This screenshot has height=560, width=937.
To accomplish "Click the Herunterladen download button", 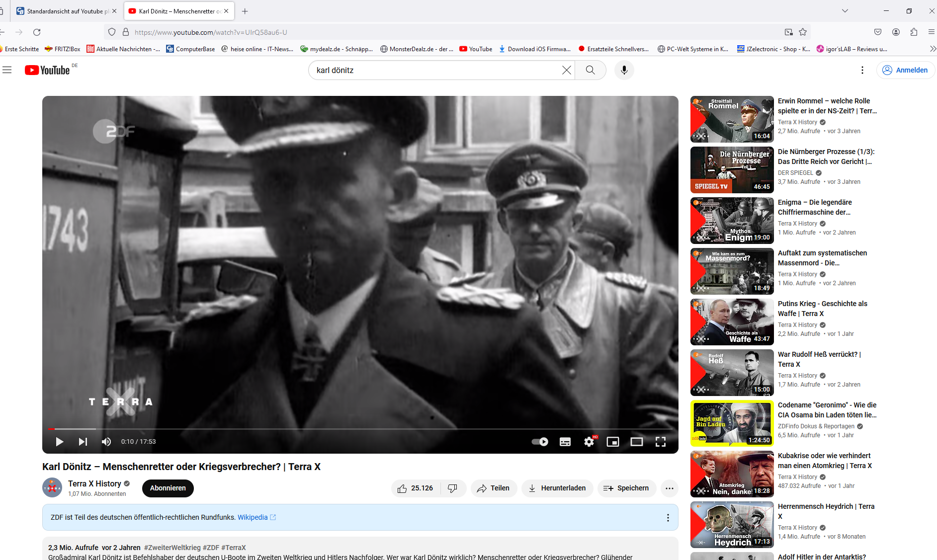I will coord(557,488).
